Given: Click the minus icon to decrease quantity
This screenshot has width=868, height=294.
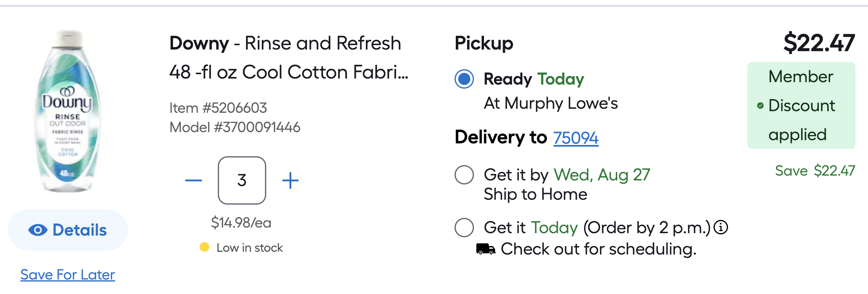Looking at the screenshot, I should pyautogui.click(x=194, y=180).
